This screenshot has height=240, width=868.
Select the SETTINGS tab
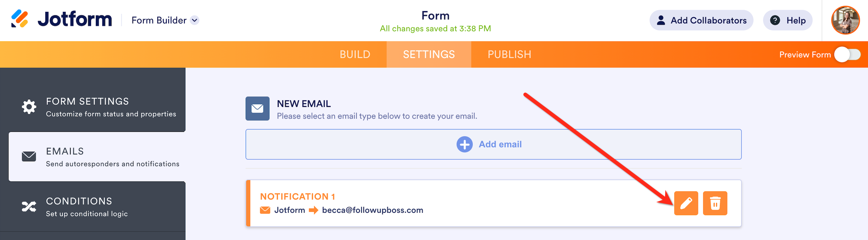point(429,54)
